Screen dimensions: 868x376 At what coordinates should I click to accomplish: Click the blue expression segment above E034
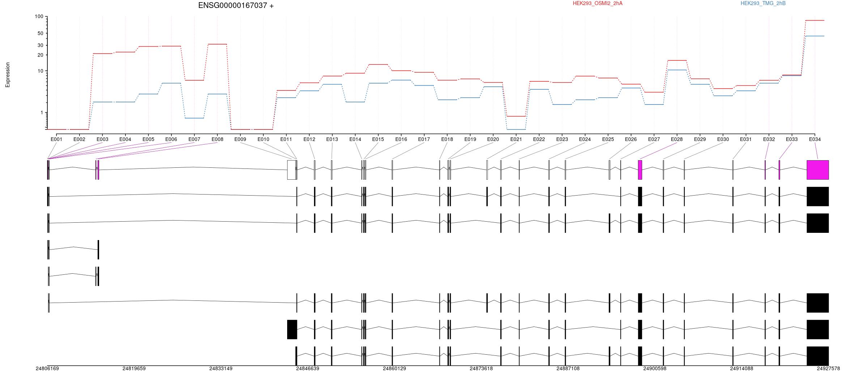click(815, 36)
